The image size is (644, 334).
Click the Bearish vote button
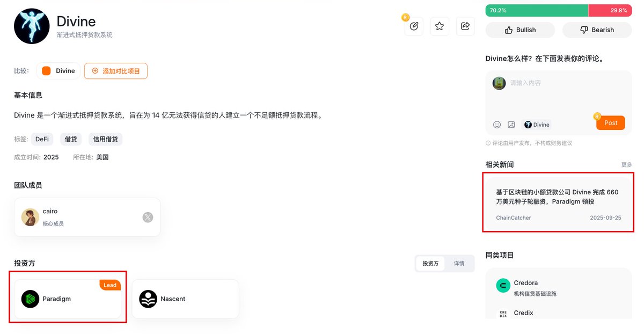point(597,30)
